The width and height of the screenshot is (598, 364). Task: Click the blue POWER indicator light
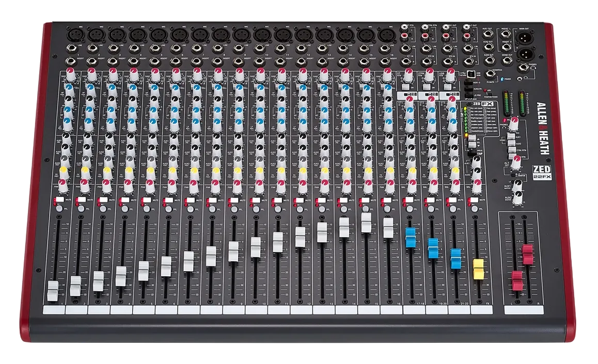point(502,79)
